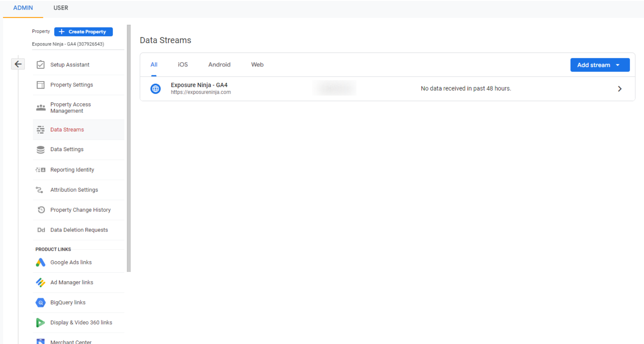Click the BigQuery hexagon icon
This screenshot has width=644, height=344.
point(41,302)
